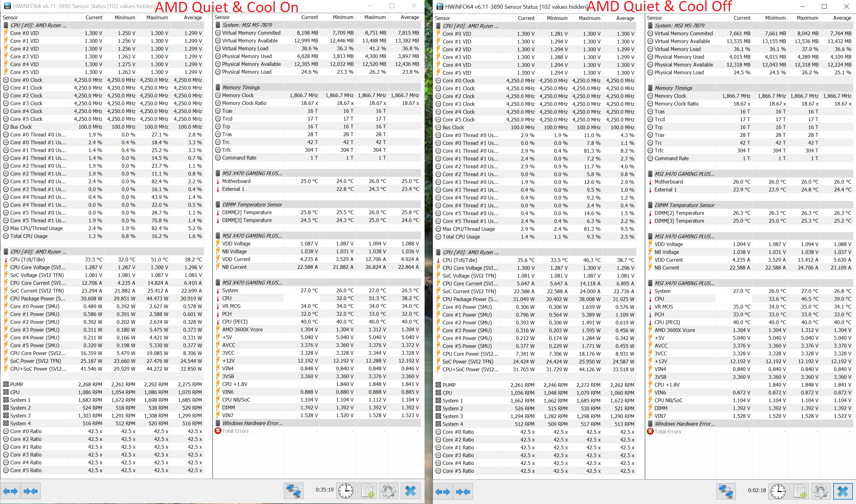Select Windows Hardware Error group in Cool Off window
Screen dimensions: 856x504
click(x=684, y=424)
